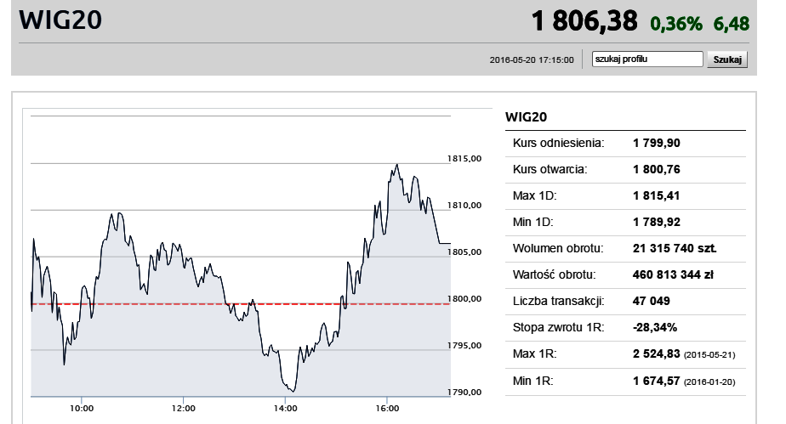Image resolution: width=786 pixels, height=424 pixels.
Task: Click the 1790,00 price axis label
Action: point(465,392)
